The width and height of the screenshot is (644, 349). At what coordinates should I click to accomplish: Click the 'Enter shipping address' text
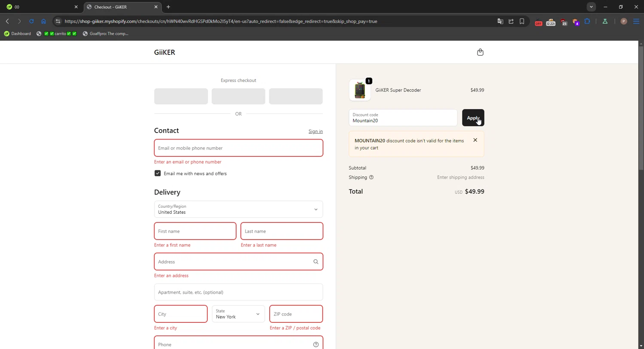[x=460, y=177]
